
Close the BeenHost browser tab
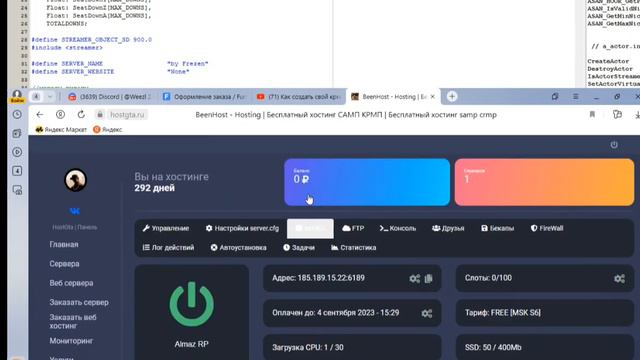pos(433,97)
